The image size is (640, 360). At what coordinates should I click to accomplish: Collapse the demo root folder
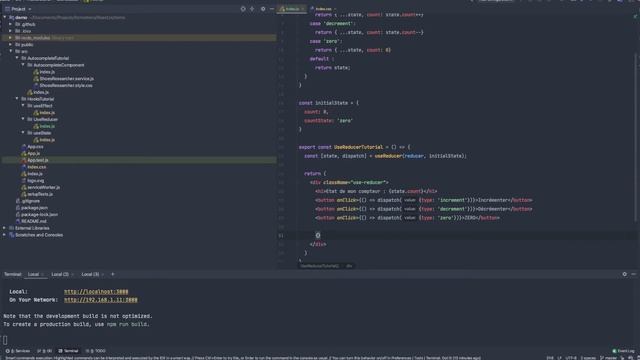click(x=4, y=18)
